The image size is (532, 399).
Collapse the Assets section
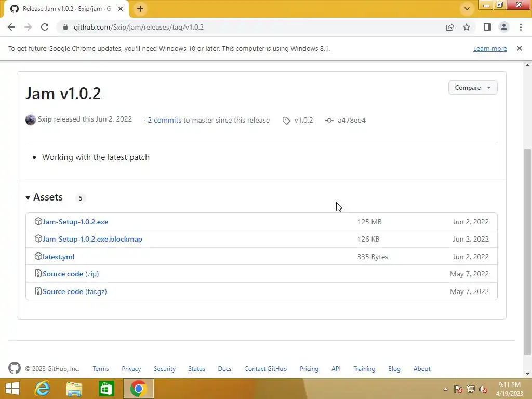point(45,197)
